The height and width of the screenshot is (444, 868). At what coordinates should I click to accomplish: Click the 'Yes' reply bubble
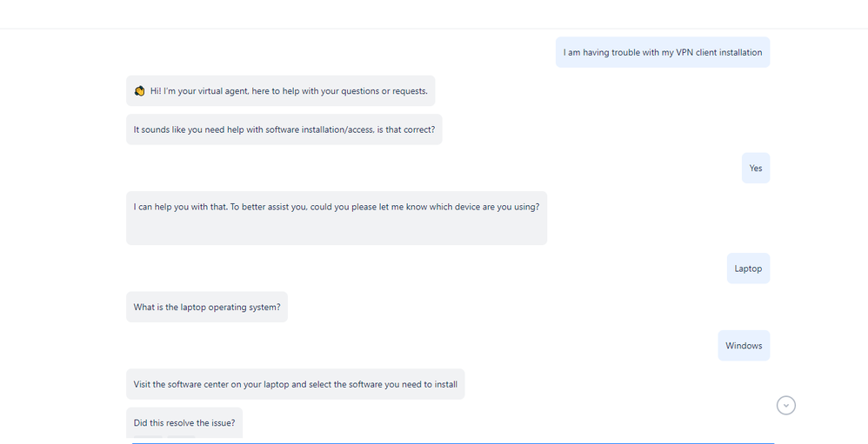756,168
